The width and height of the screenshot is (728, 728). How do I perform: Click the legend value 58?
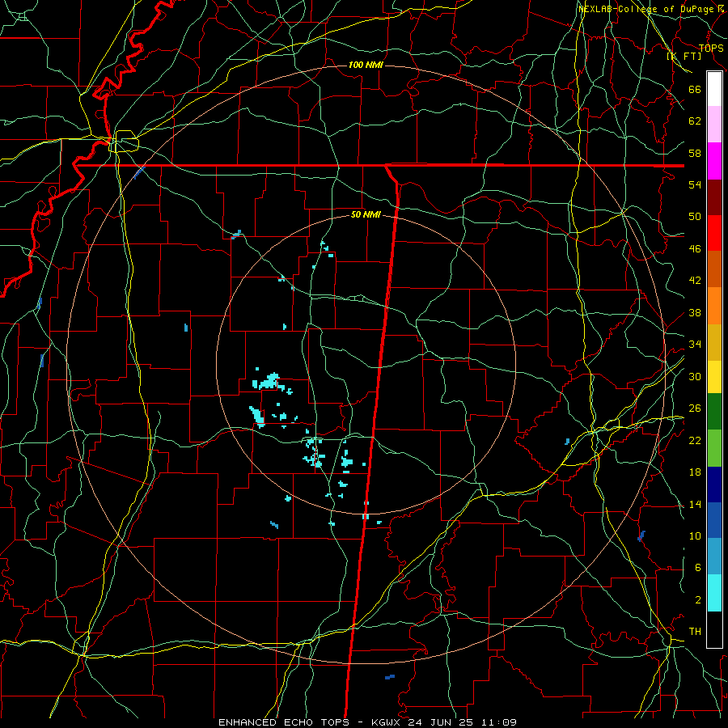click(x=695, y=153)
